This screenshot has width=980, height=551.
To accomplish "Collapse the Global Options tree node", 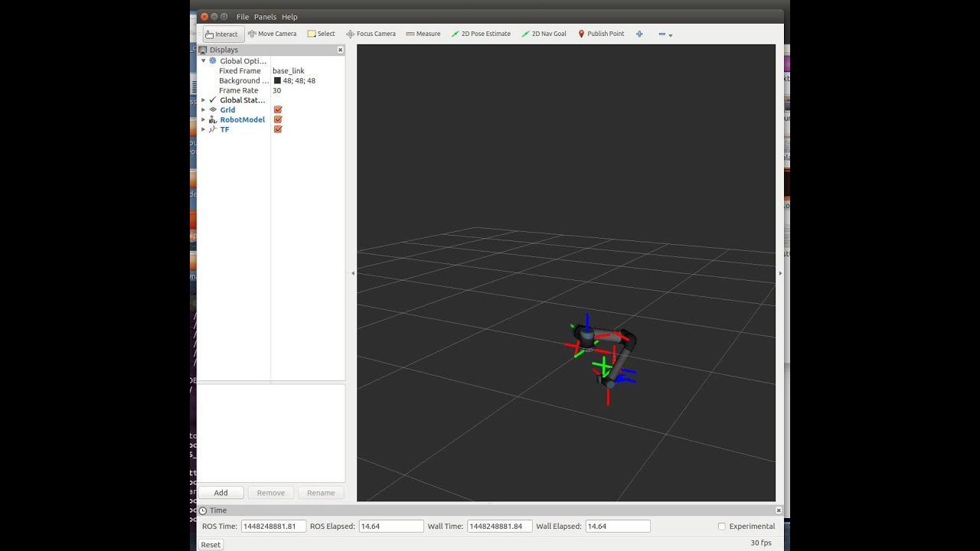I will coord(203,60).
